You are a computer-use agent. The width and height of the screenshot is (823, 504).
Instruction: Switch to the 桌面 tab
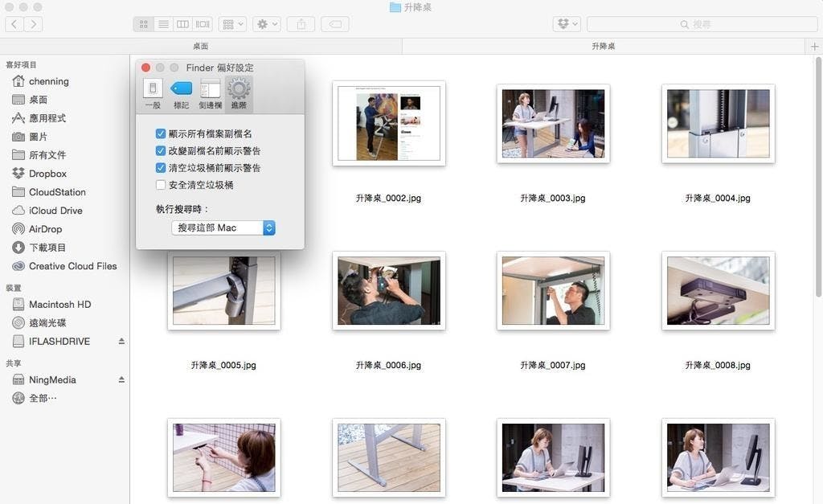[x=201, y=47]
